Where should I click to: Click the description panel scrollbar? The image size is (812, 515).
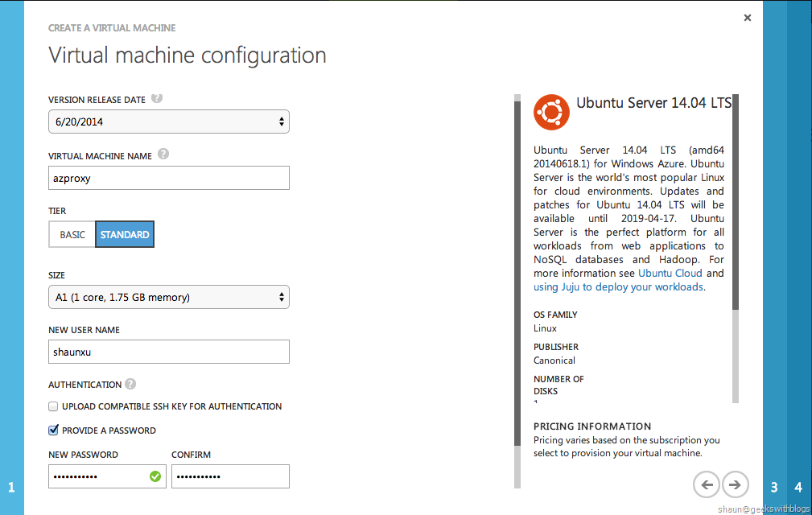pyautogui.click(x=735, y=201)
